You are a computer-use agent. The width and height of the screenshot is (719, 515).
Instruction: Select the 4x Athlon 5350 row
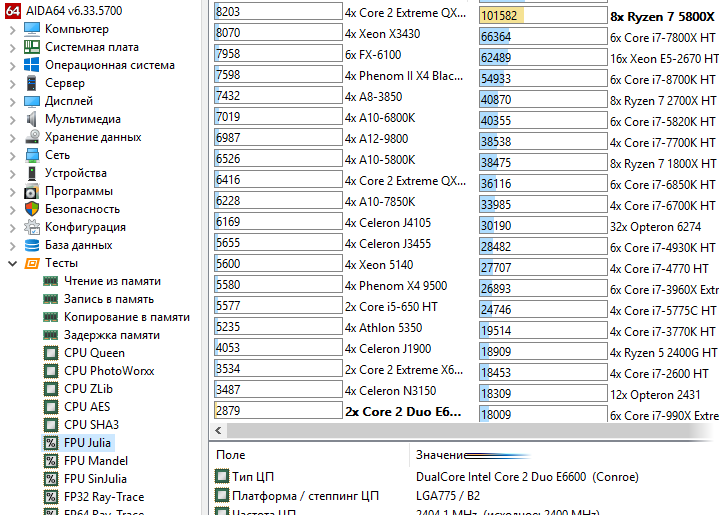(383, 328)
